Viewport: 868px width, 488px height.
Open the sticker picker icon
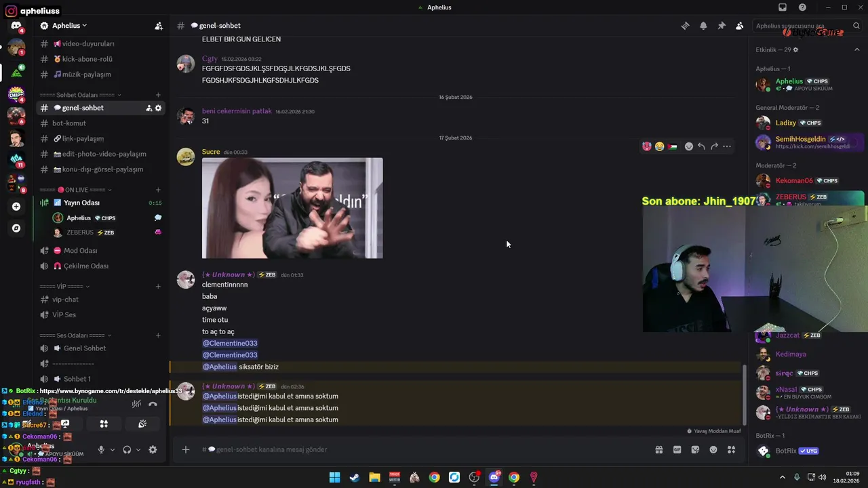695,449
